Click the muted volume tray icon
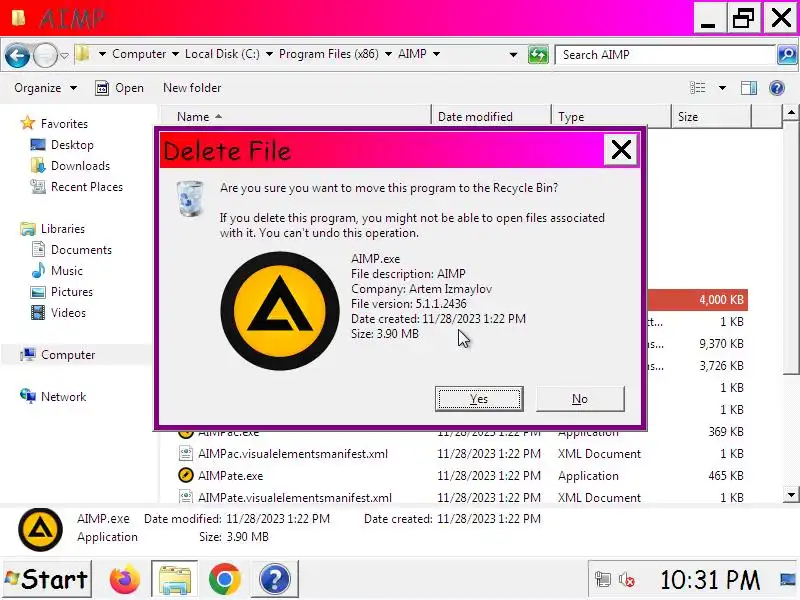800x600 pixels. pyautogui.click(x=627, y=580)
